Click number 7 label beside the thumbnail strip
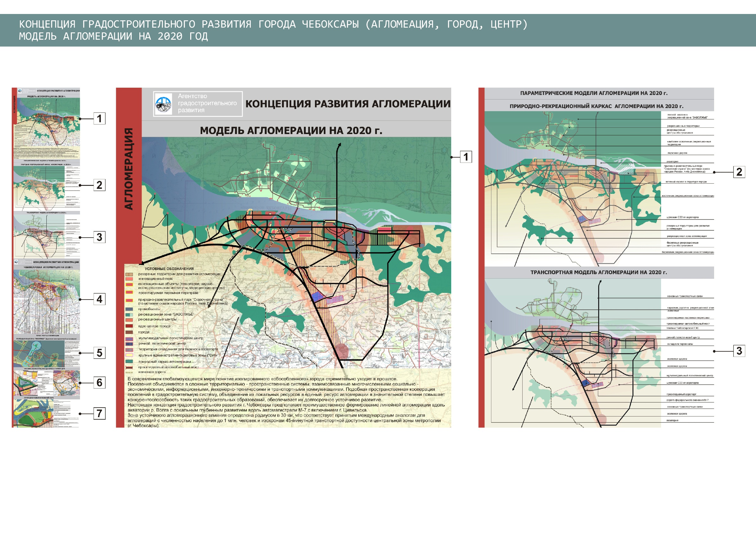This screenshot has height=535, width=756. 99,413
